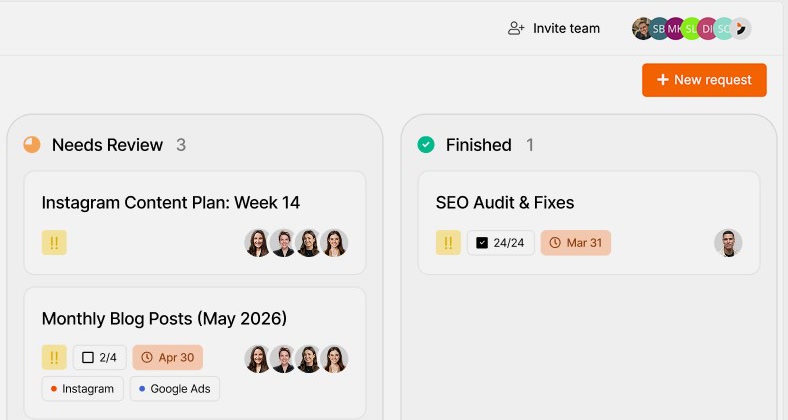The height and width of the screenshot is (420, 788).
Task: Click the blue dot on Google Ads tag
Action: tap(142, 389)
